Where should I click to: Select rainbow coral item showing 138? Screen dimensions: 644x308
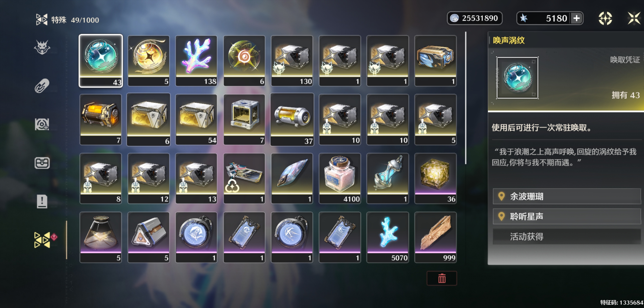196,61
